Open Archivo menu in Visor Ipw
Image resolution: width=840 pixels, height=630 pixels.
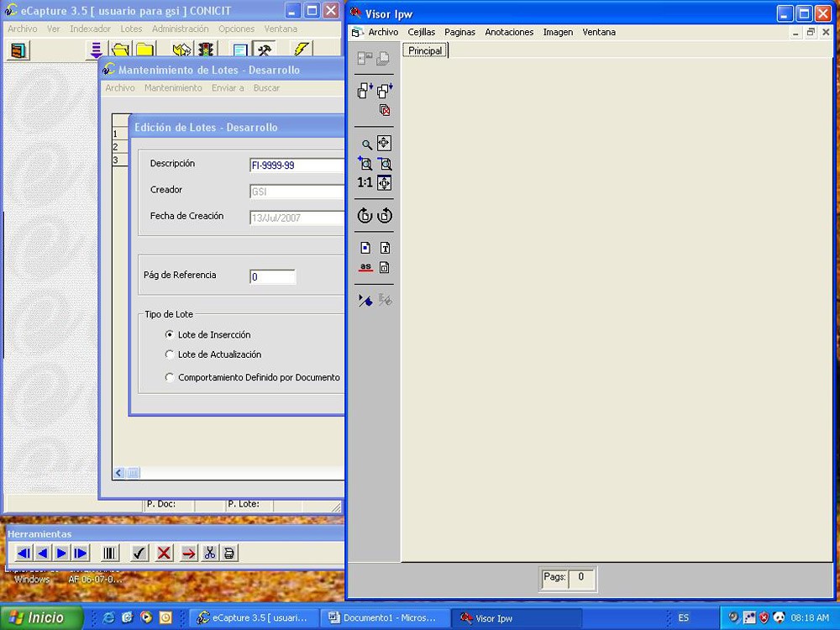(x=383, y=32)
